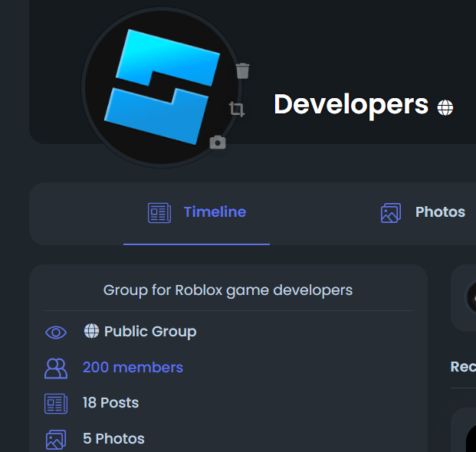The image size is (476, 452).
Task: Click the picture icon in the Photos tab
Action: [391, 213]
